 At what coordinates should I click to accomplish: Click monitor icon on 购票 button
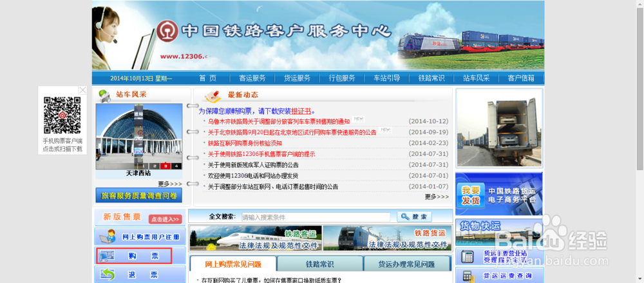click(107, 256)
